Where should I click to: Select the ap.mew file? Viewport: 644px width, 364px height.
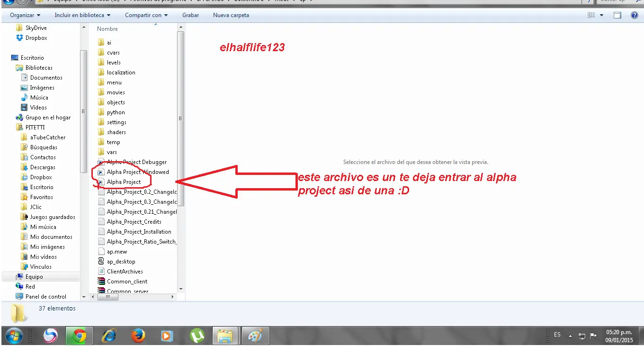[x=116, y=252]
